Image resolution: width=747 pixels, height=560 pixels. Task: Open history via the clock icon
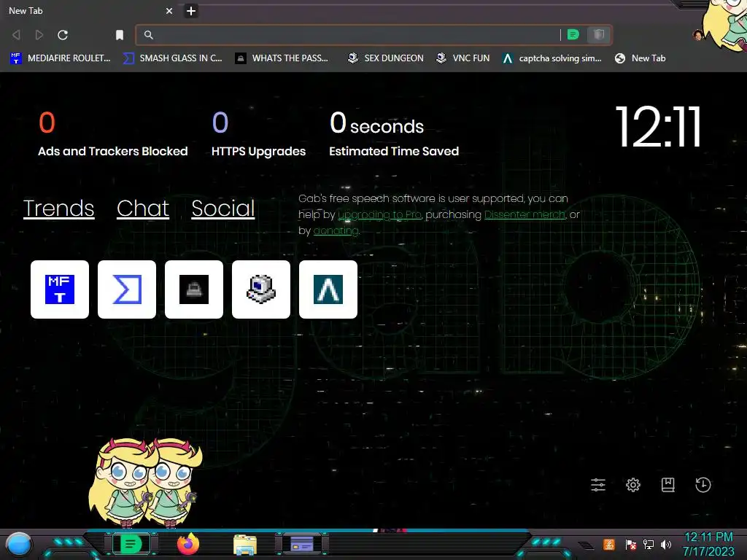click(x=703, y=485)
